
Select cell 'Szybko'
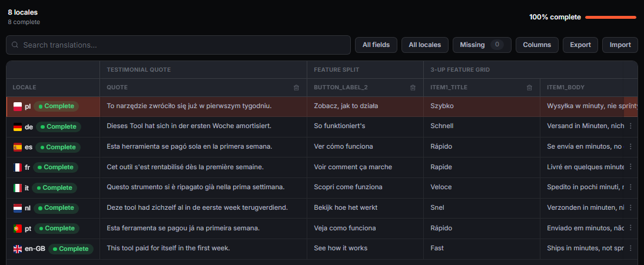[482, 106]
